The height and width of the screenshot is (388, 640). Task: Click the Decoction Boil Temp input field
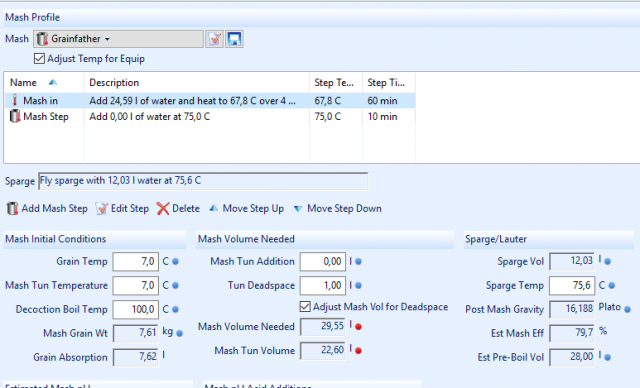(136, 309)
